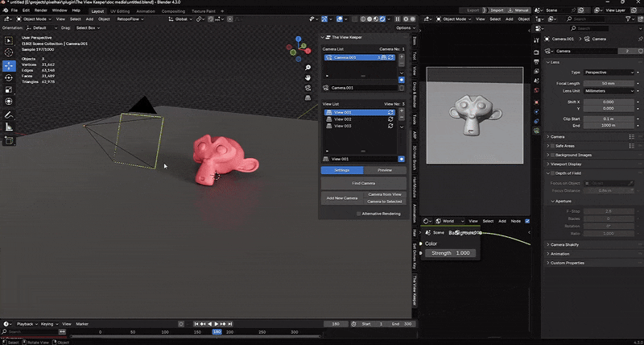This screenshot has width=644, height=345.
Task: Switch to the Compositing workspace tab
Action: 173,11
